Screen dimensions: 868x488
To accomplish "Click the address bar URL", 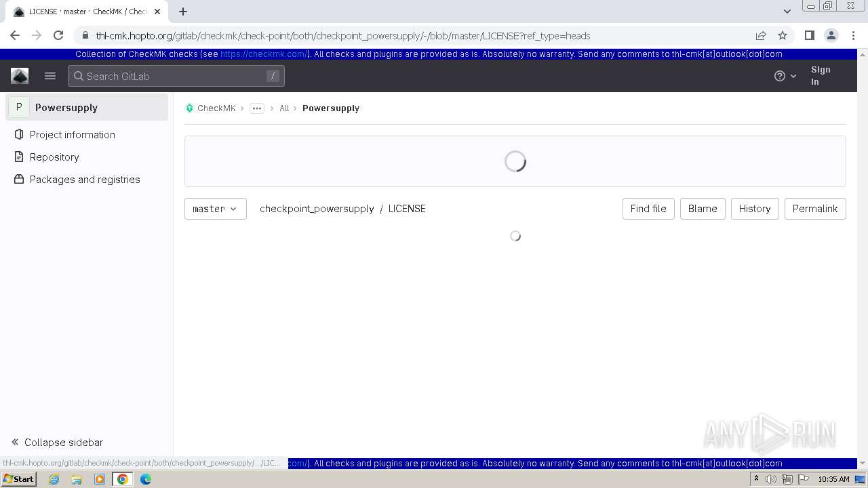I will point(343,36).
